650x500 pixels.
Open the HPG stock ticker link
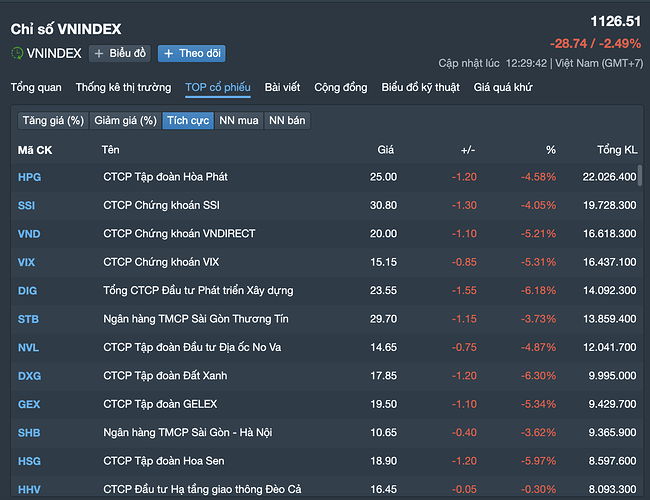click(29, 177)
